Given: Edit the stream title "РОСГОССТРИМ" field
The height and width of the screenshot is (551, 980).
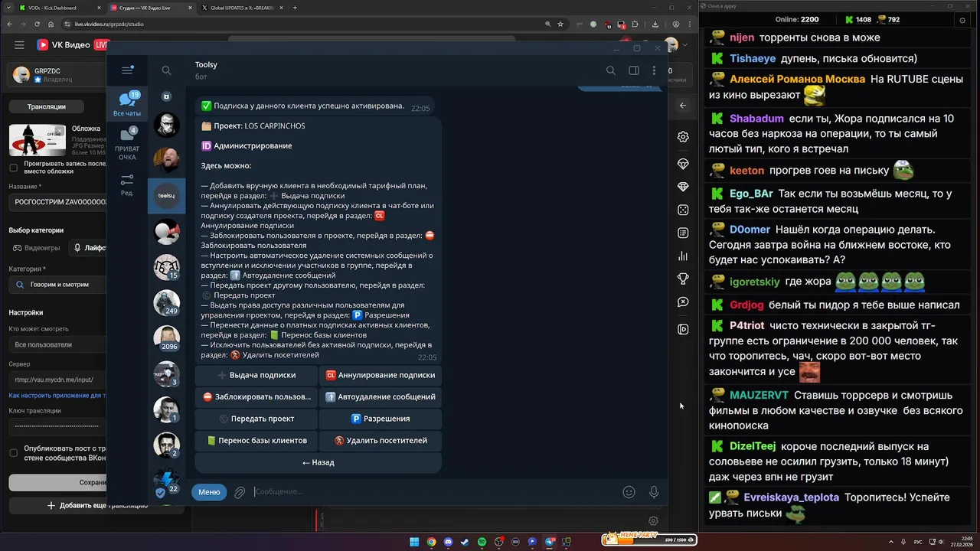Looking at the screenshot, I should (58, 203).
